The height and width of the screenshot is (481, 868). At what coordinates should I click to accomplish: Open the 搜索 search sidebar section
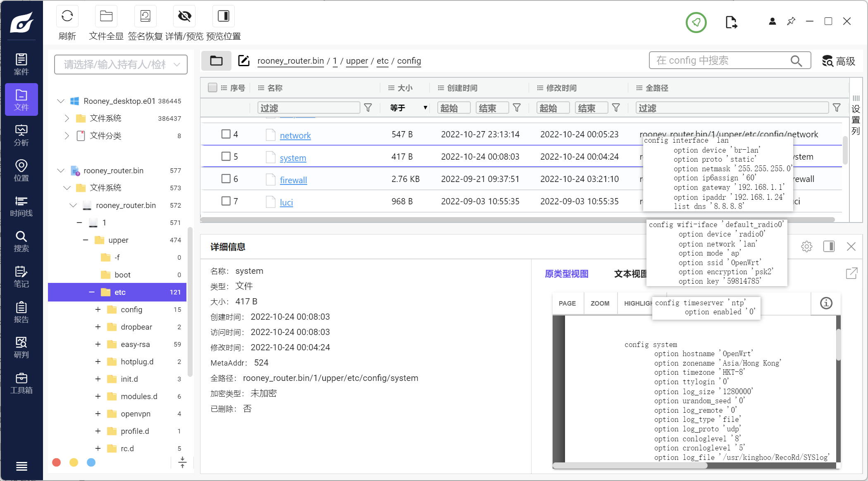coord(21,241)
